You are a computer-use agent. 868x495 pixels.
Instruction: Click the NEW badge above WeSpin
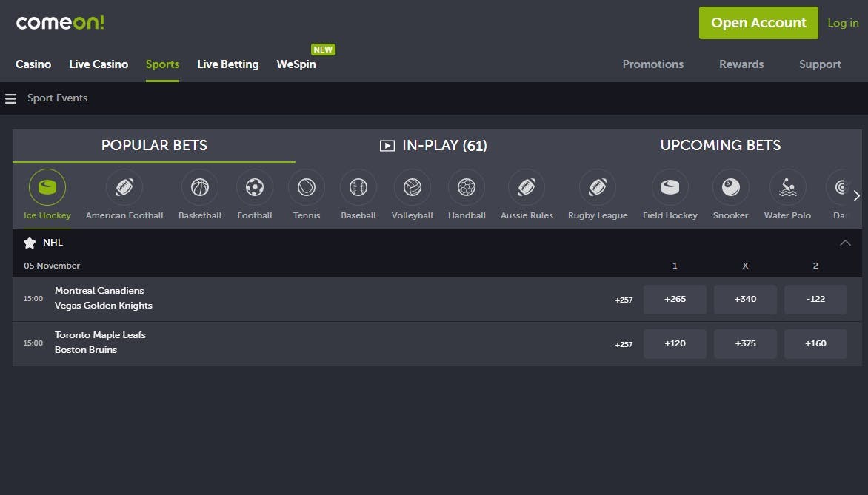323,50
